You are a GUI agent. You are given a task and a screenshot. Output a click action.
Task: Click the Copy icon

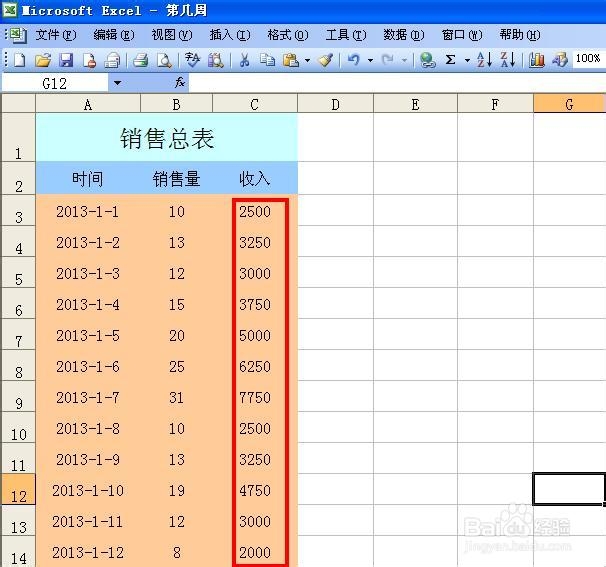(267, 60)
